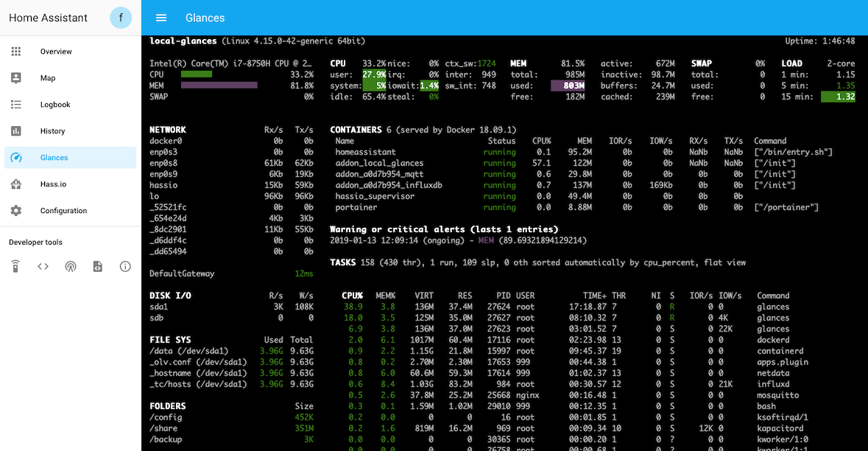Screen dimensions: 868x451
Task: Click the Map sidebar icon
Action: pyautogui.click(x=16, y=78)
